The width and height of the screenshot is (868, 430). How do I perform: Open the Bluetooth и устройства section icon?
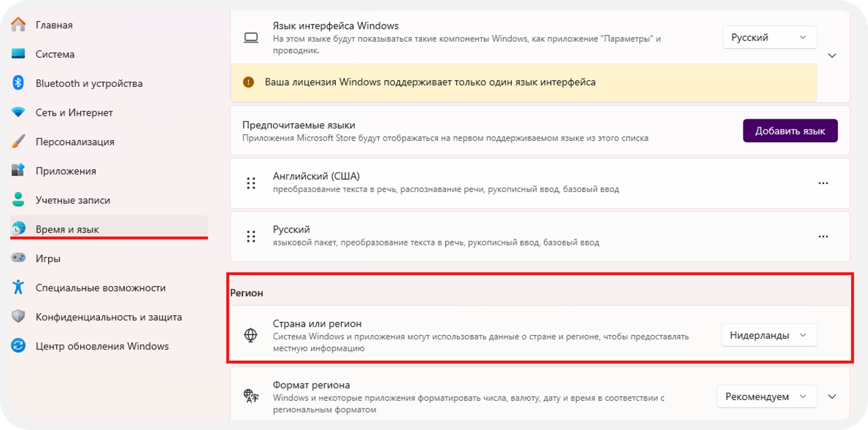pos(18,83)
